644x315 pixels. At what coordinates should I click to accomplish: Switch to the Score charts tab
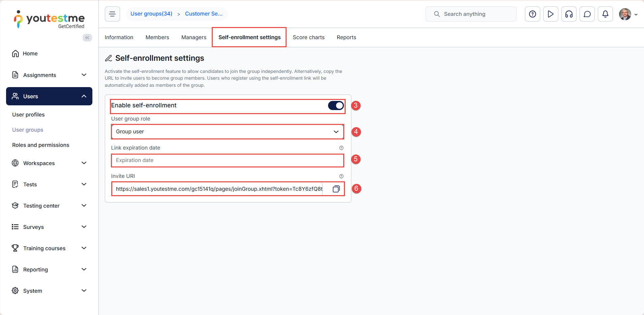(x=309, y=37)
